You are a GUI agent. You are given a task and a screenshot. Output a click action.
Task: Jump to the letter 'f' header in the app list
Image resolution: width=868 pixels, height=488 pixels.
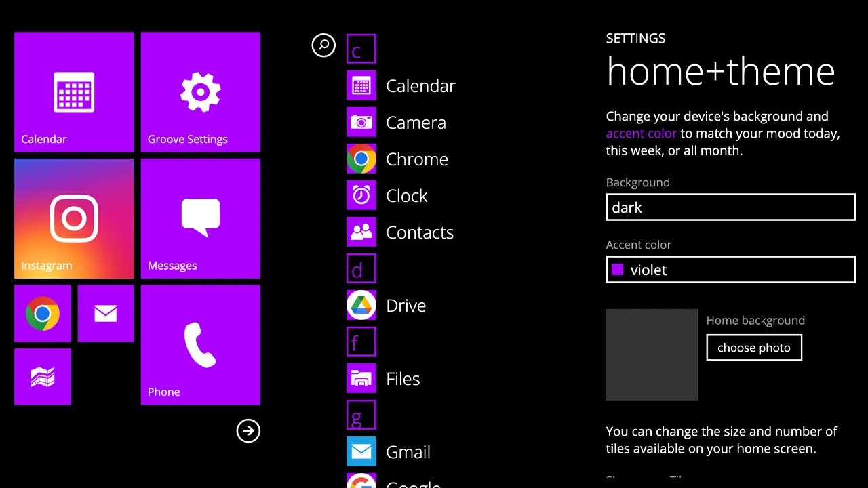click(361, 342)
